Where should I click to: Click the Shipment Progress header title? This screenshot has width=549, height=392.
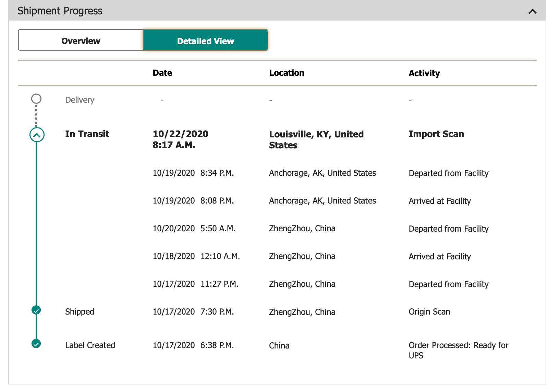60,11
